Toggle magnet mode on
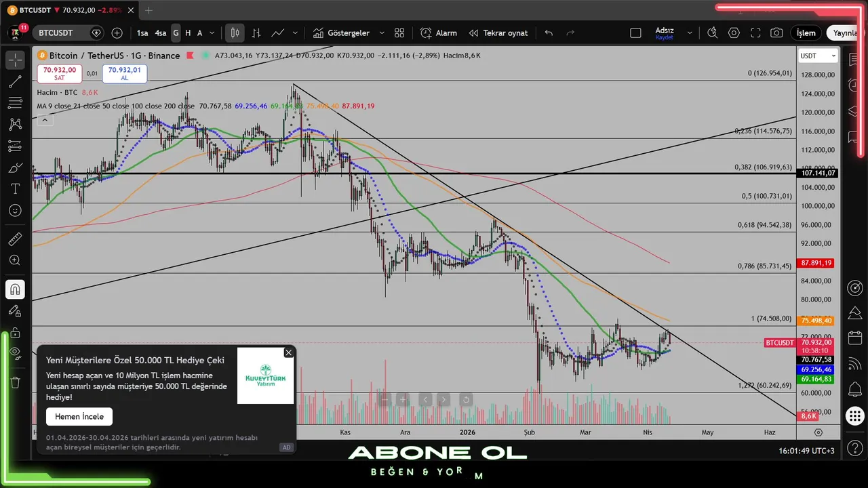 click(x=15, y=289)
